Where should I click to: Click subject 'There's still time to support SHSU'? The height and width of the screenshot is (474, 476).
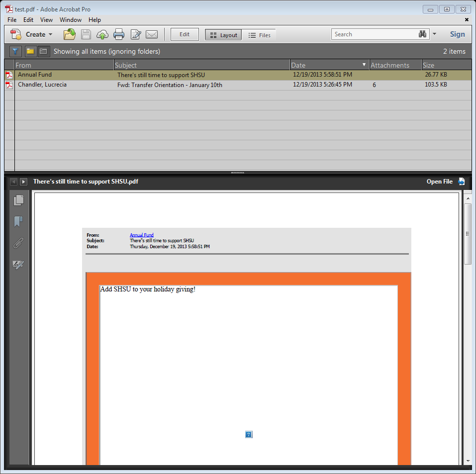pos(161,75)
